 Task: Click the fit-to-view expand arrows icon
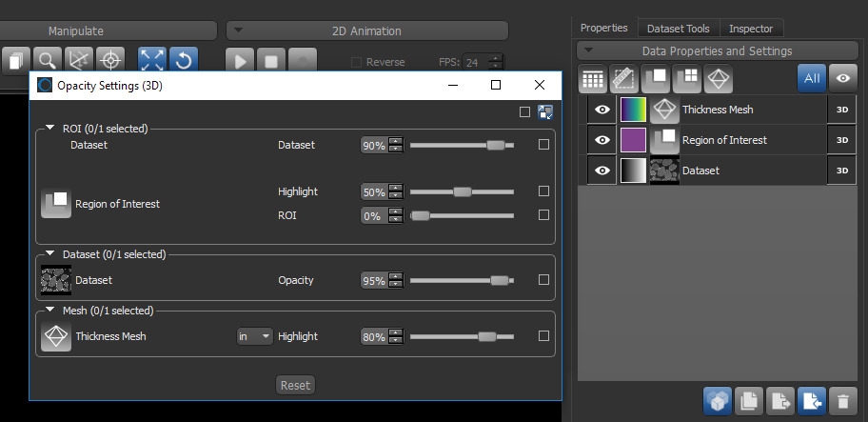tap(152, 60)
